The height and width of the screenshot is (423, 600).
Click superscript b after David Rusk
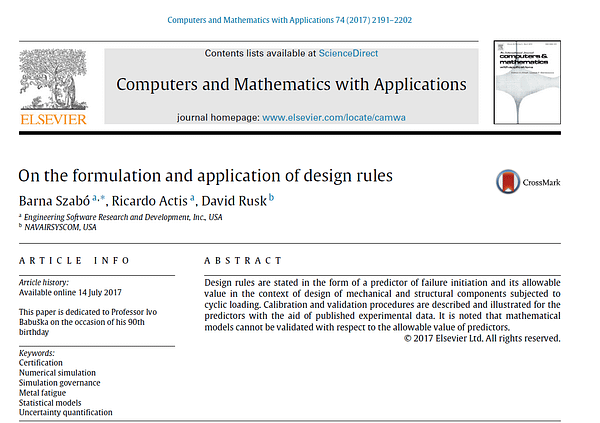click(x=271, y=198)
